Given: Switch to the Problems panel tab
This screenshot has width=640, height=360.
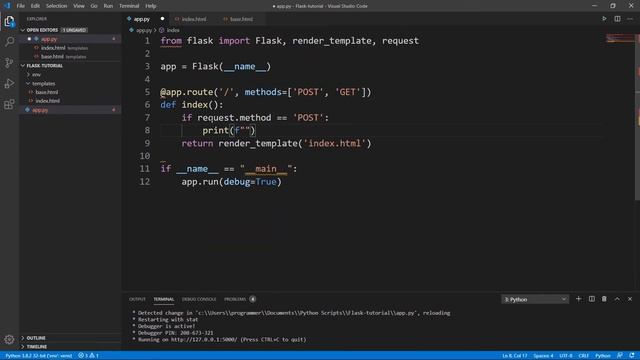Looking at the screenshot, I should 235,299.
